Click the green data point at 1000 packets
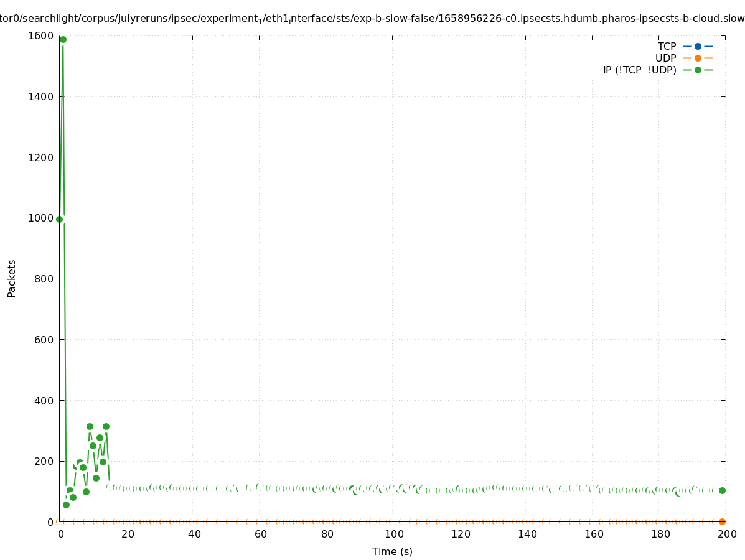Screen dimensions: 745x560 (60, 219)
